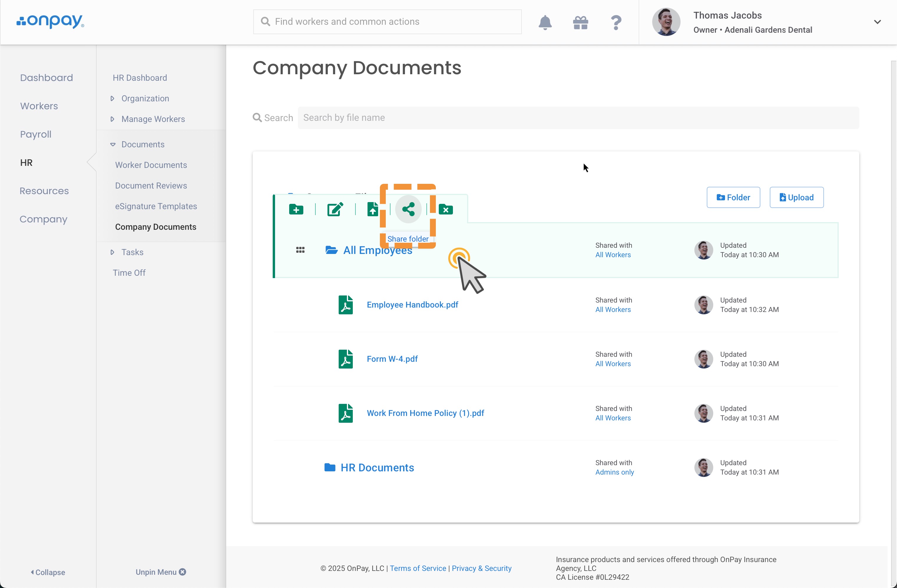Collapse the Documents submenu
897x588 pixels.
pos(143,145)
